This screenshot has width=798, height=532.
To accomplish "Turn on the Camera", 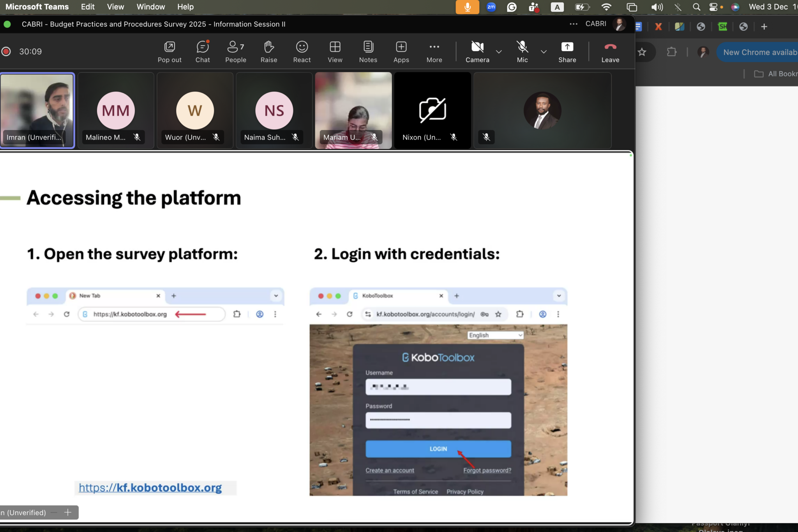I will pyautogui.click(x=477, y=52).
